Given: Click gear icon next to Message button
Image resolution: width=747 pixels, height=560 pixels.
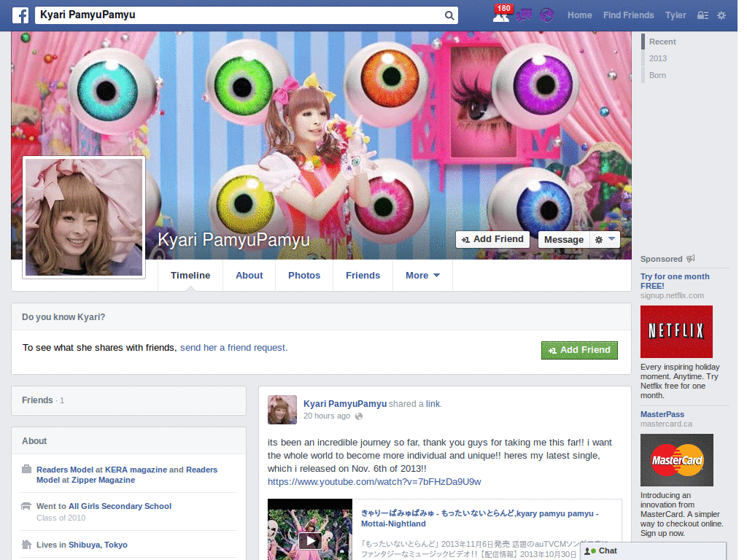Looking at the screenshot, I should click(599, 239).
